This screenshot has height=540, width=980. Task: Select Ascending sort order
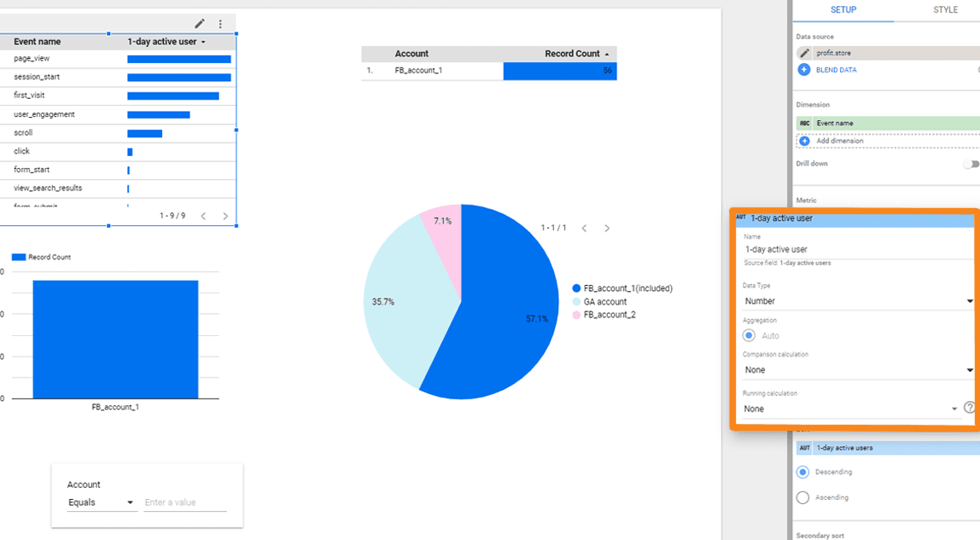click(803, 497)
